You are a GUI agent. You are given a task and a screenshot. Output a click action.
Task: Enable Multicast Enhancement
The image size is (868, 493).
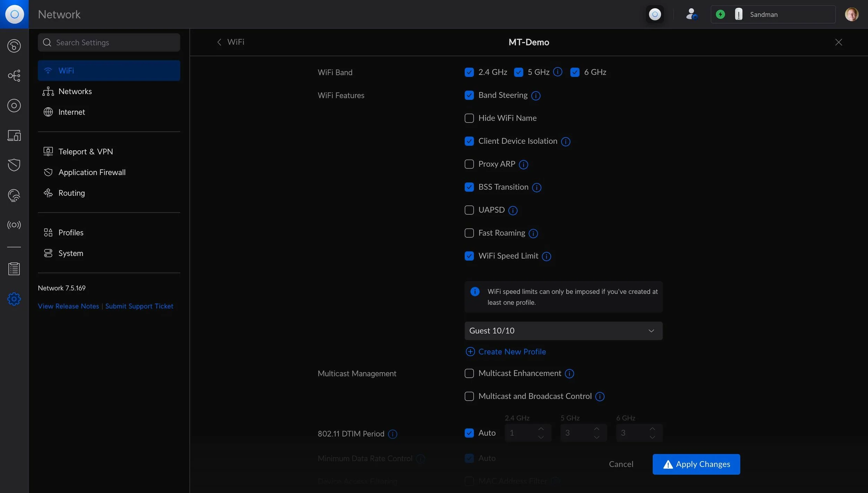[469, 373]
